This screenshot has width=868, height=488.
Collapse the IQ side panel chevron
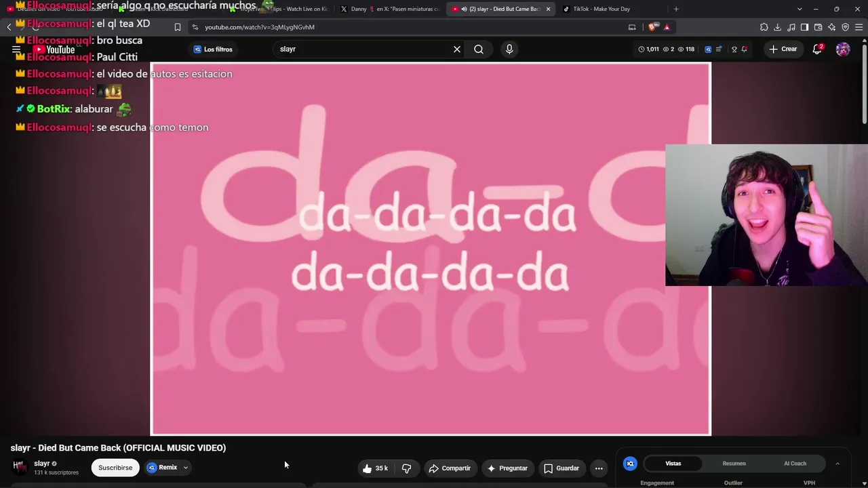pos(837,464)
